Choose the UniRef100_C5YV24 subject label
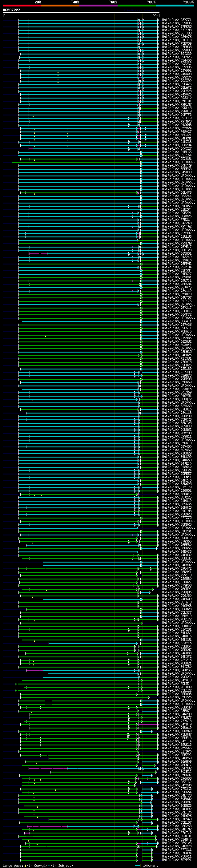This screenshot has height=868, width=197. [x=177, y=128]
